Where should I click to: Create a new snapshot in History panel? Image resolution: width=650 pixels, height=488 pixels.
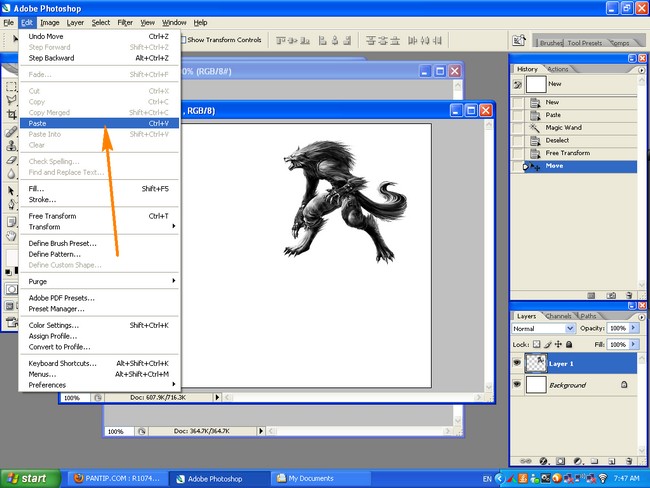pos(611,295)
